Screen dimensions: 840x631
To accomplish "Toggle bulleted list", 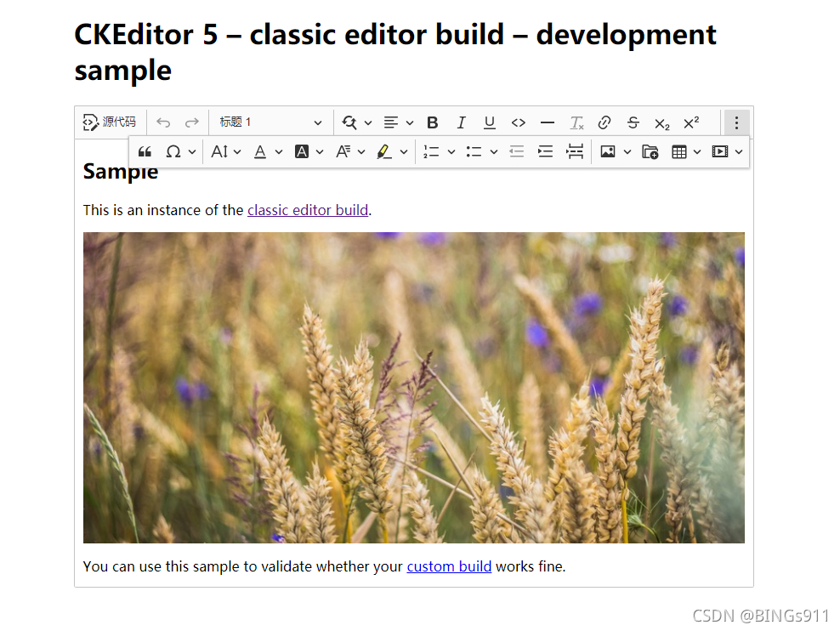I will [474, 151].
